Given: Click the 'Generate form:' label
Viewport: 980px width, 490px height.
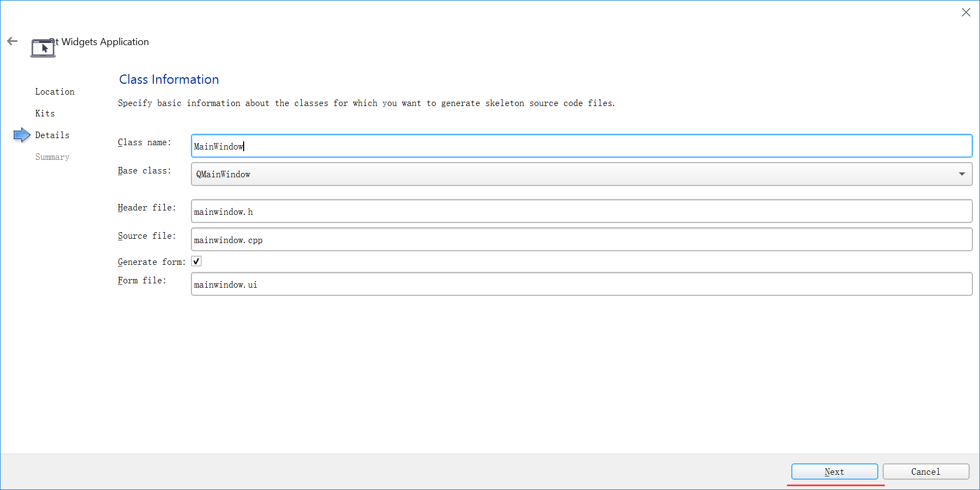Looking at the screenshot, I should pos(152,262).
